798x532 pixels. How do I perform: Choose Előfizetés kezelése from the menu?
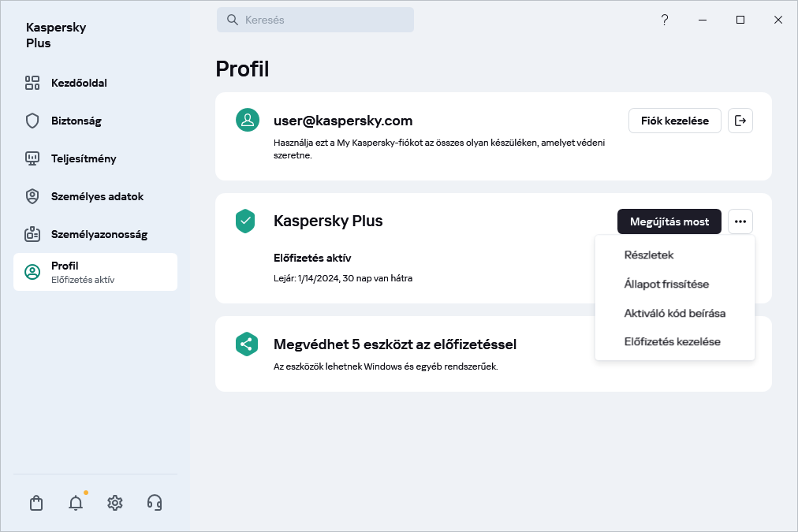(x=672, y=342)
